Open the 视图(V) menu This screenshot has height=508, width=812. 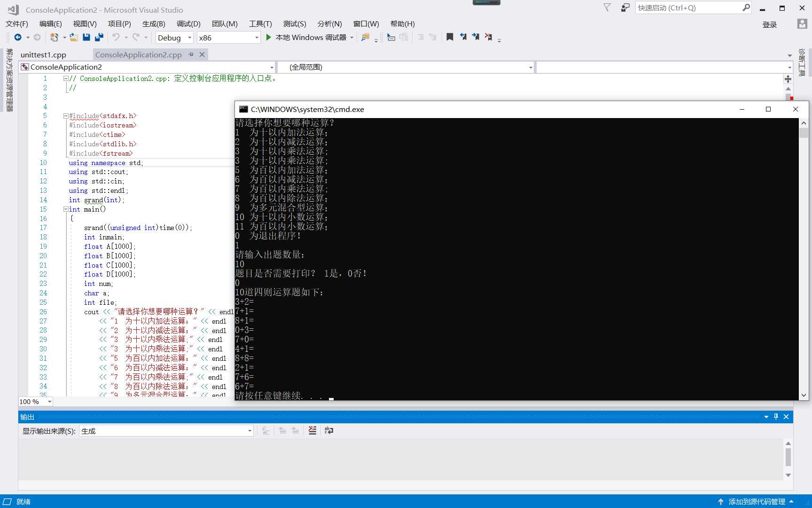coord(85,24)
